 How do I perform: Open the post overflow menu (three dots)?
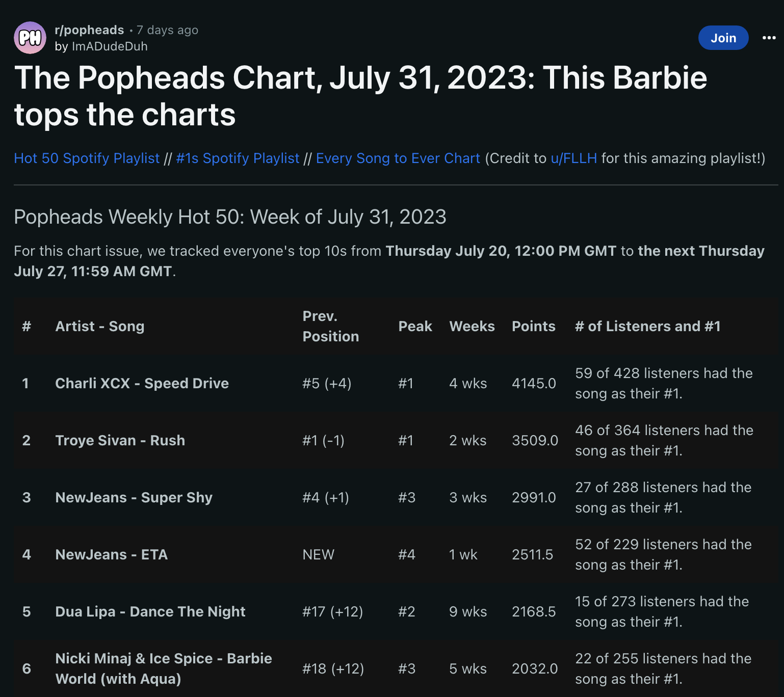[768, 38]
